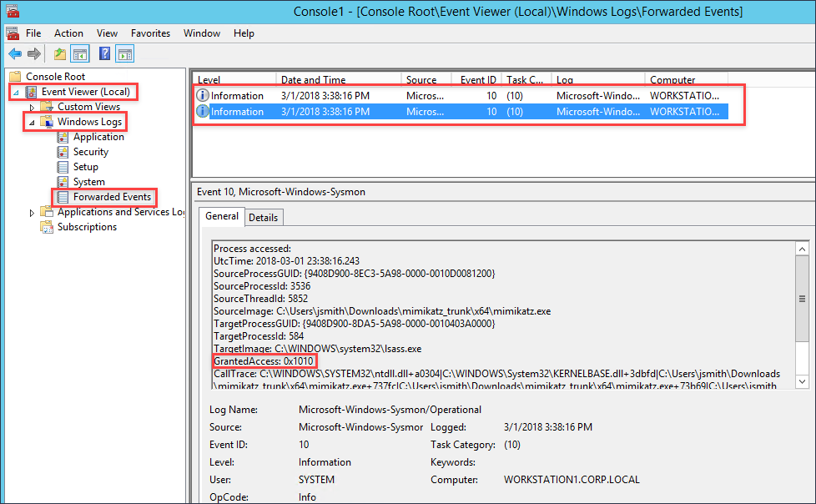Click the event description scrollbar up arrow
The height and width of the screenshot is (504, 816).
(x=802, y=249)
